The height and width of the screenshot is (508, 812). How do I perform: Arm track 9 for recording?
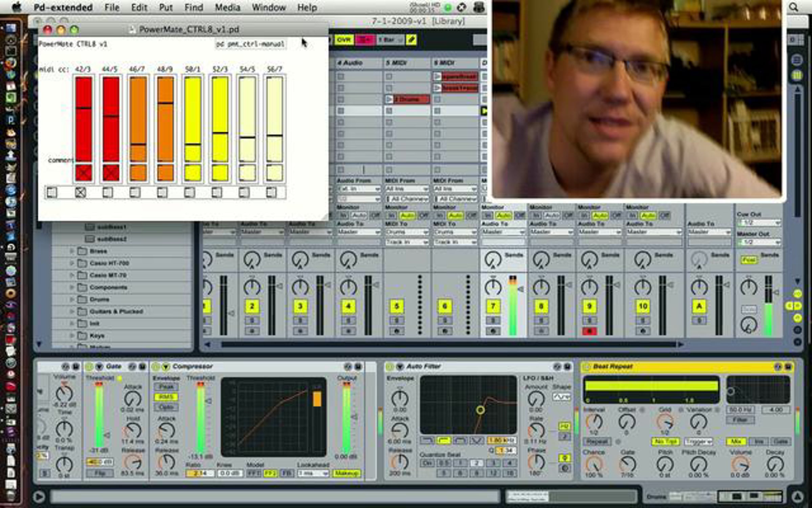tap(589, 331)
